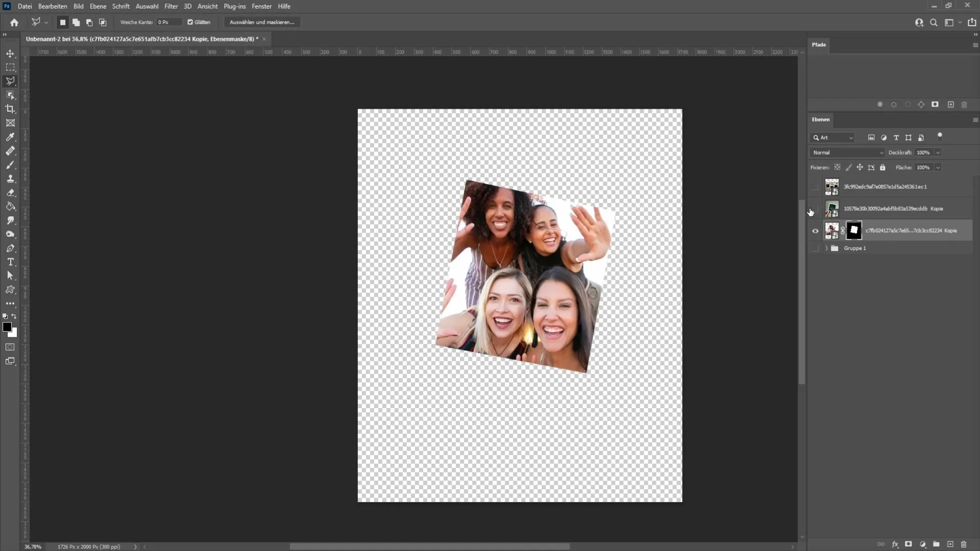This screenshot has width=980, height=551.
Task: Toggle Quick Mask mode
Action: click(10, 347)
